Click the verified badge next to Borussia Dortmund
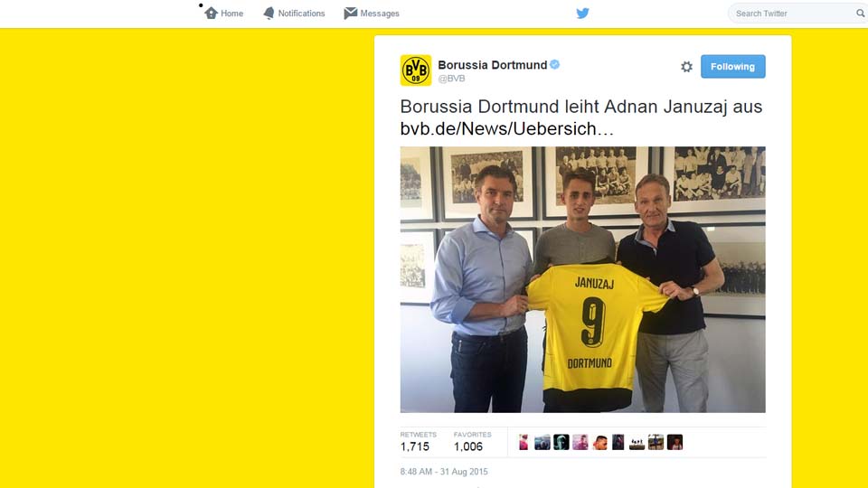The height and width of the screenshot is (488, 868). point(554,65)
